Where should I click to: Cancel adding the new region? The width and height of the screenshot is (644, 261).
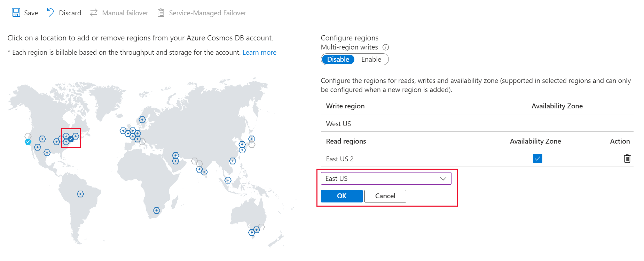(x=385, y=196)
